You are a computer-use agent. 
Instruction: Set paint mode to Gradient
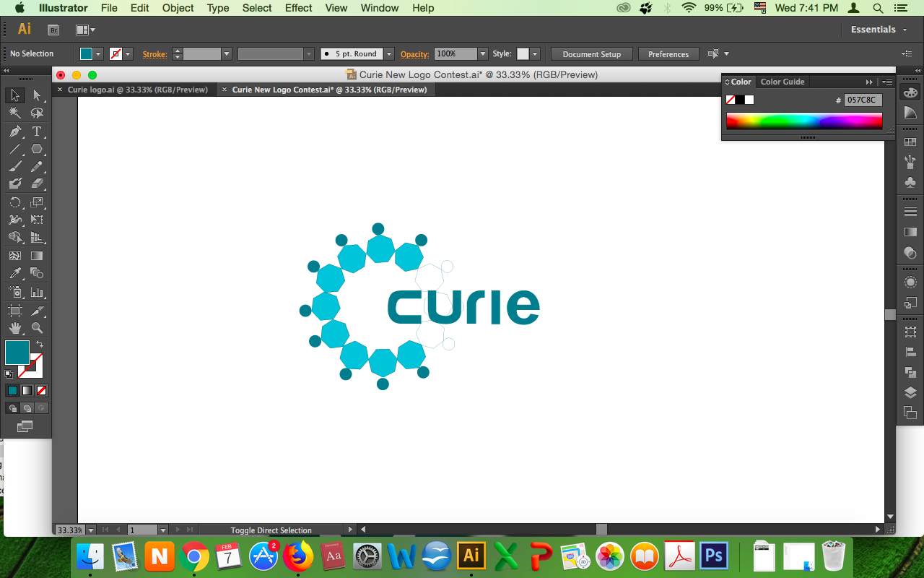27,390
